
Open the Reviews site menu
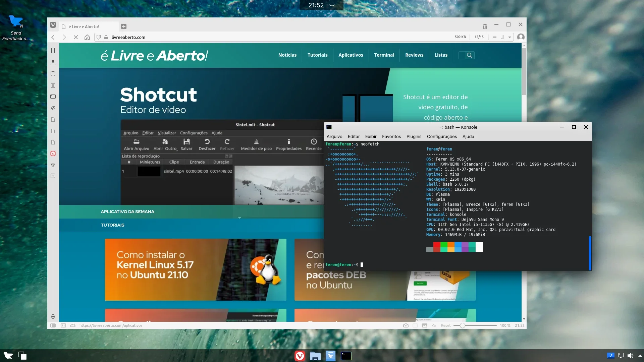(x=414, y=55)
